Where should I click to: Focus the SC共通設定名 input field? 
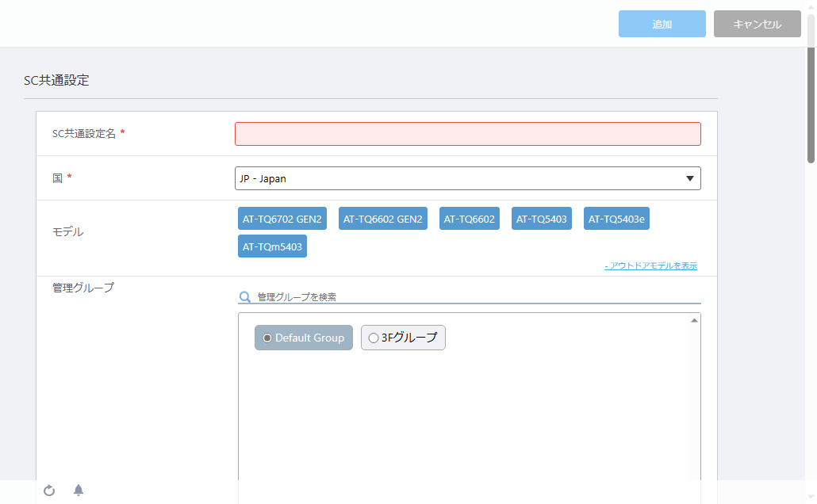tap(468, 134)
